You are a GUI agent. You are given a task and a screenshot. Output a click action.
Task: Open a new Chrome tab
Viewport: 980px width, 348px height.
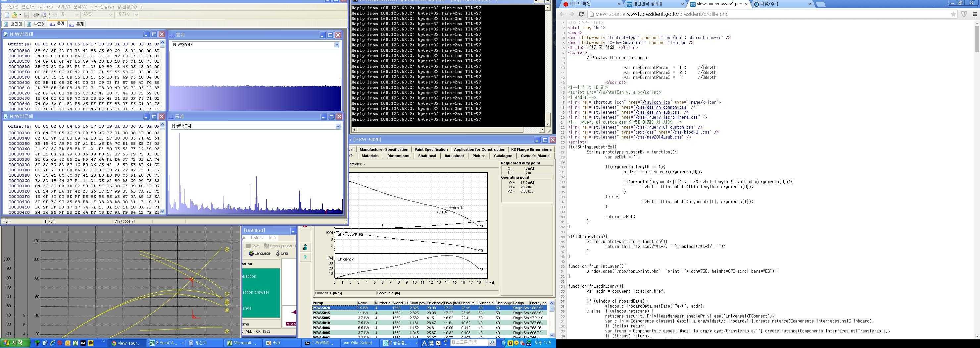point(821,4)
